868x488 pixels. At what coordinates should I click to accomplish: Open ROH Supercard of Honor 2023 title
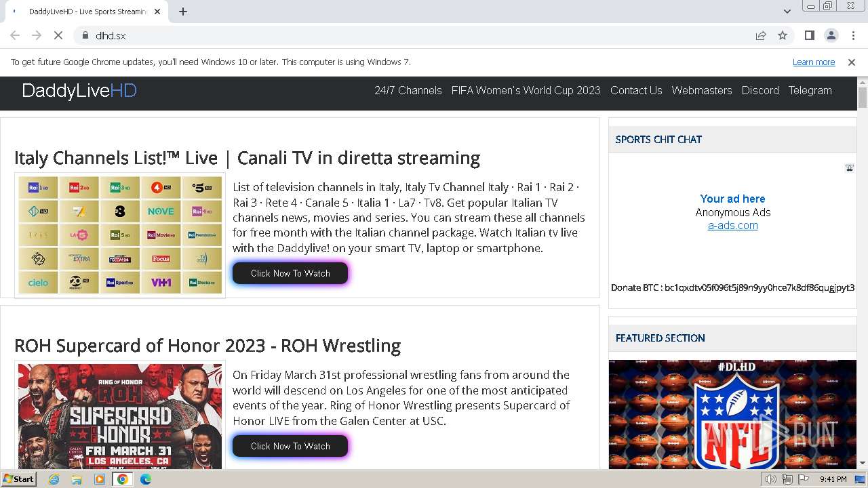[x=208, y=346]
